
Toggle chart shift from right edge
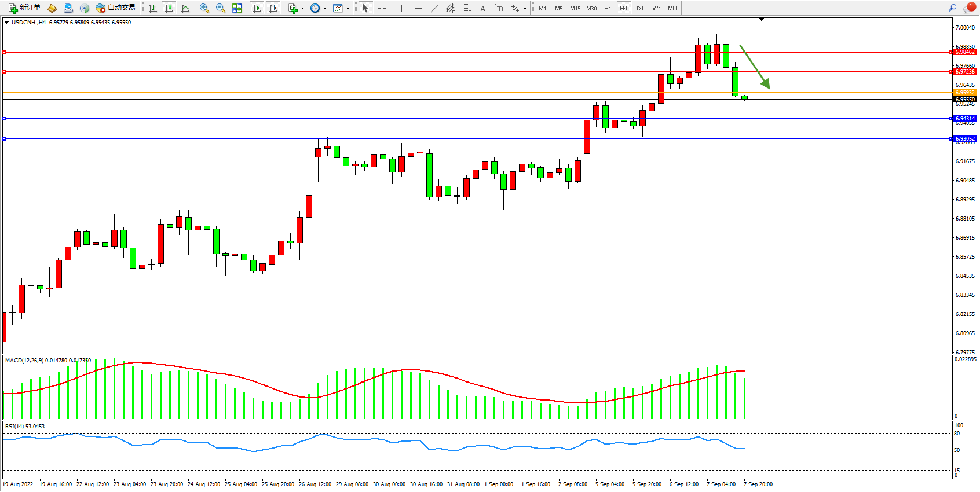273,8
